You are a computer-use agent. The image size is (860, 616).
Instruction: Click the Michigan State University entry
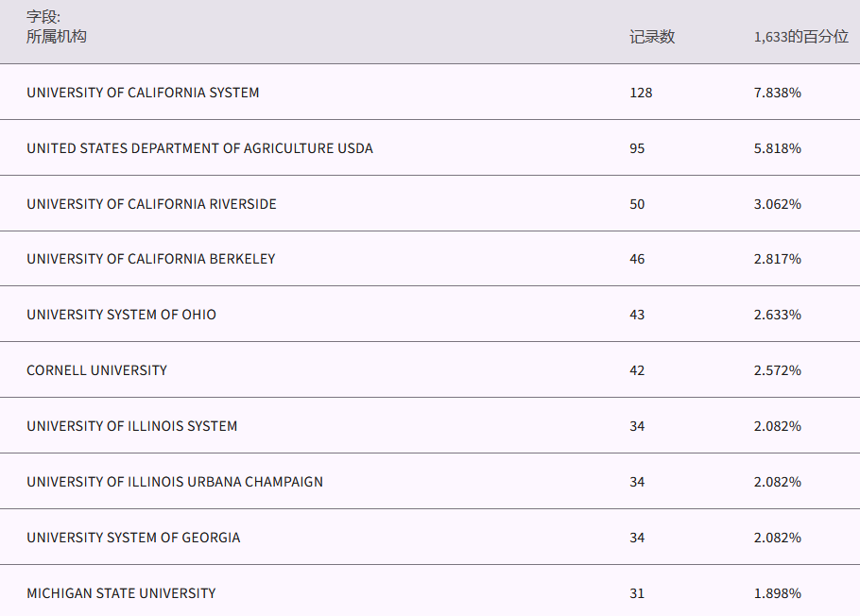(121, 593)
